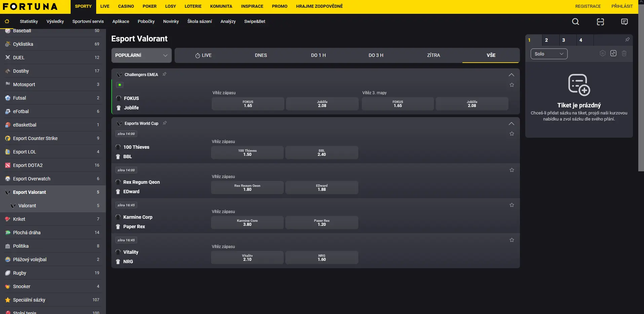The width and height of the screenshot is (644, 314).
Task: Open bet slip settings gear
Action: [603, 53]
